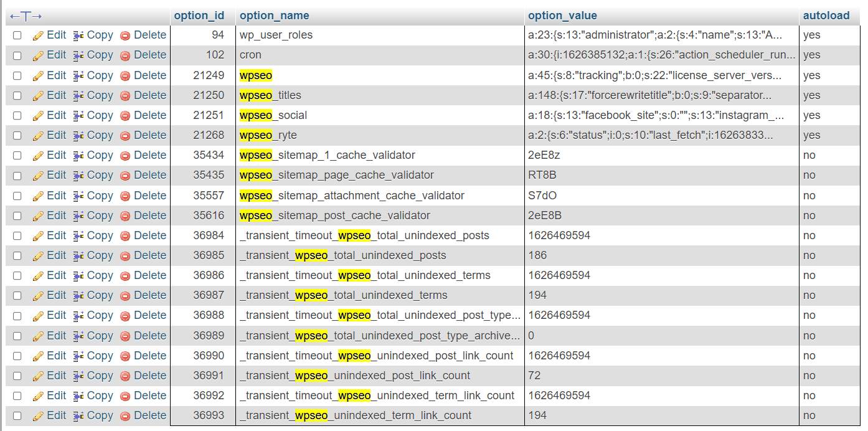Open the Edit link for option_id 102

(57, 55)
